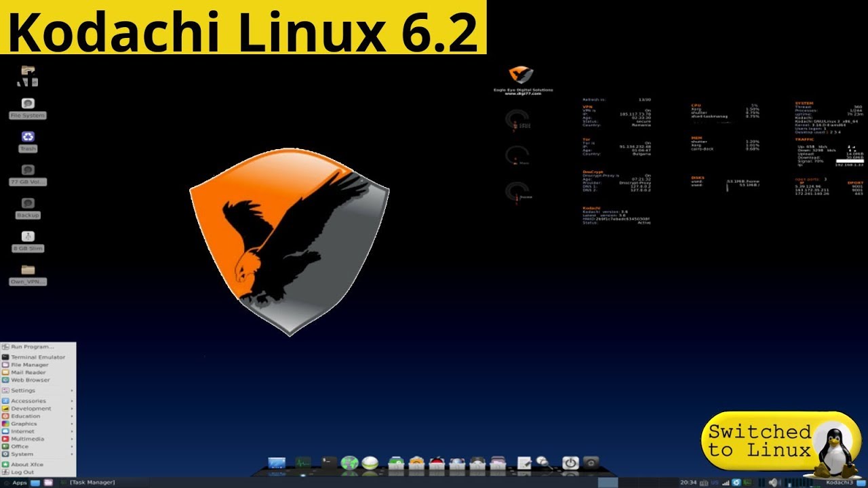The image size is (868, 488).
Task: Open the terminal icon in the dock
Action: point(329,464)
